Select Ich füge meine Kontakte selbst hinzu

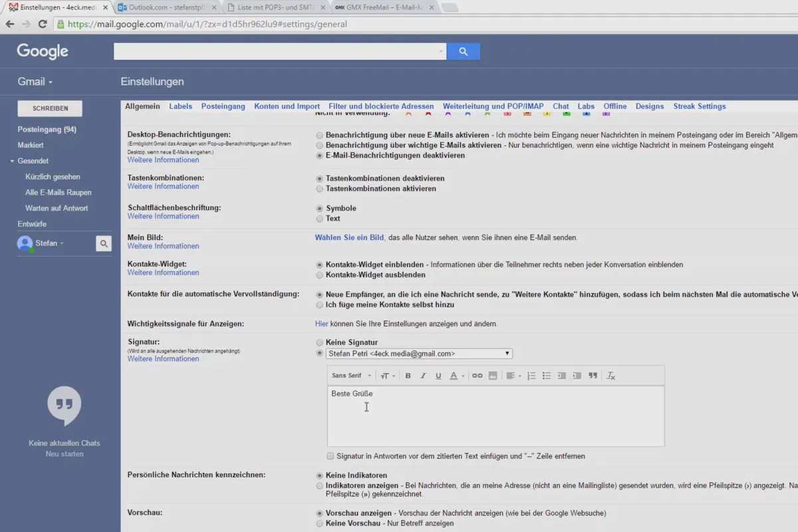(x=320, y=305)
